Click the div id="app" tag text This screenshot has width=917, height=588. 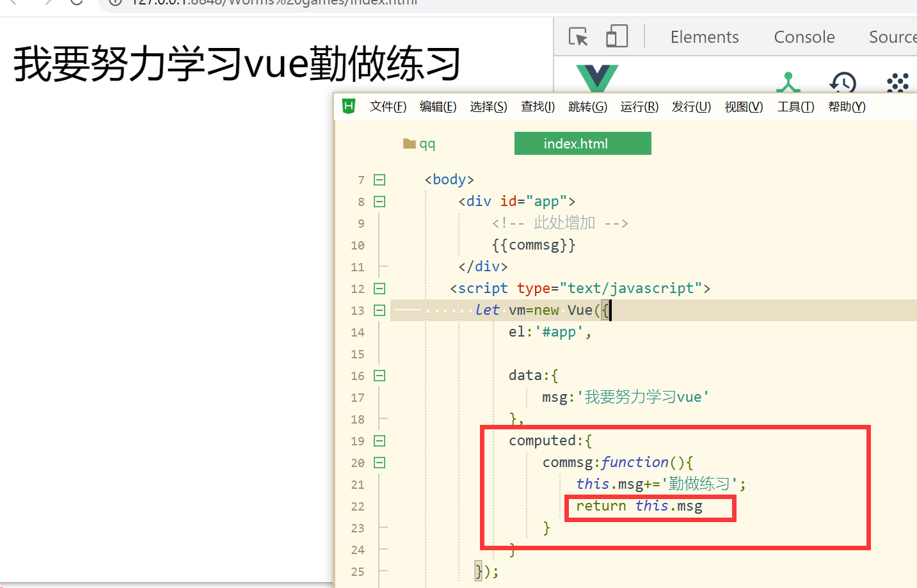pyautogui.click(x=517, y=202)
